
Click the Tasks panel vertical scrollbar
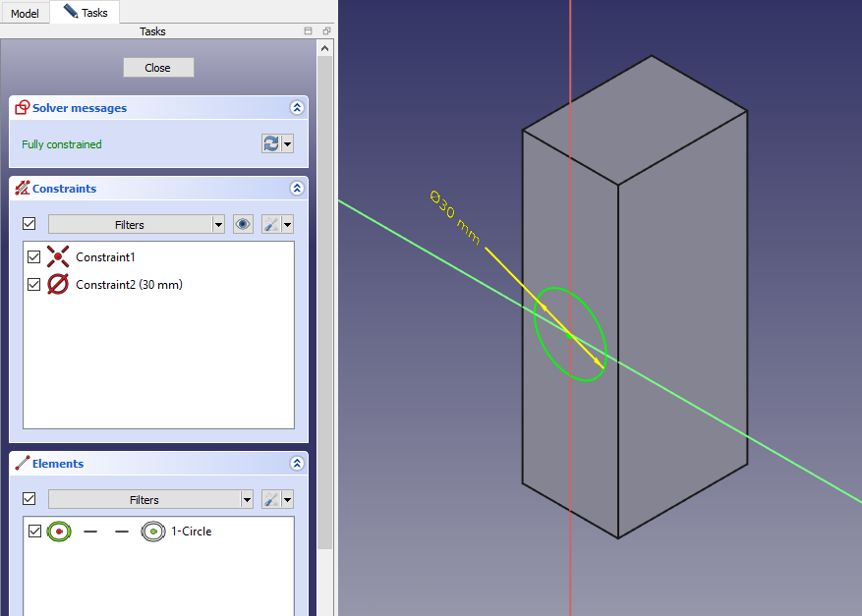325,295
